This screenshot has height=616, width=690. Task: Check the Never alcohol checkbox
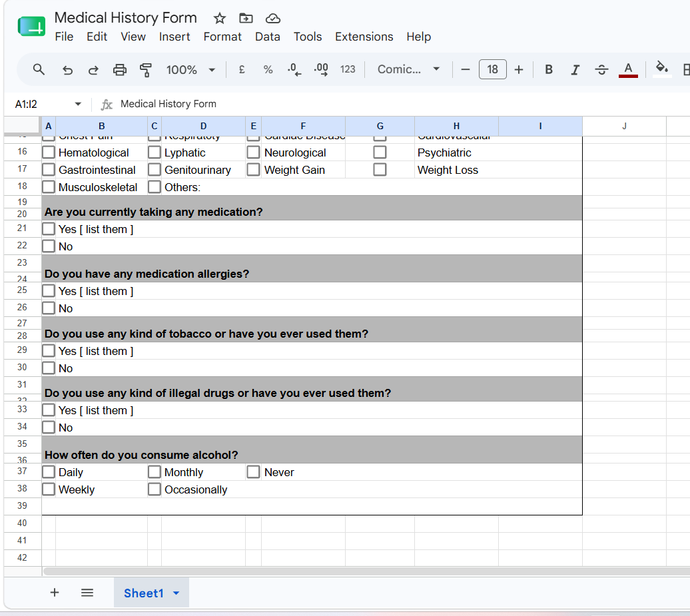[254, 472]
